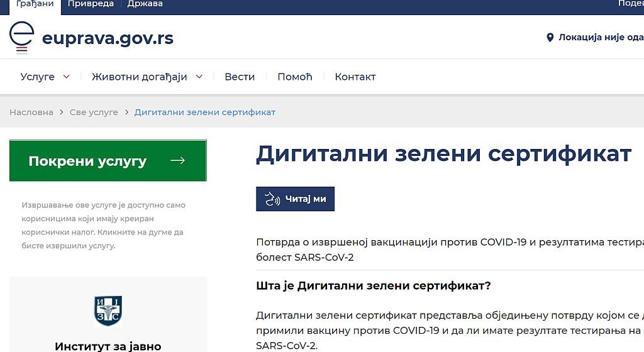Viewport: 644px width, 352px height.
Task: Go to the Контакт page
Action: (x=355, y=77)
